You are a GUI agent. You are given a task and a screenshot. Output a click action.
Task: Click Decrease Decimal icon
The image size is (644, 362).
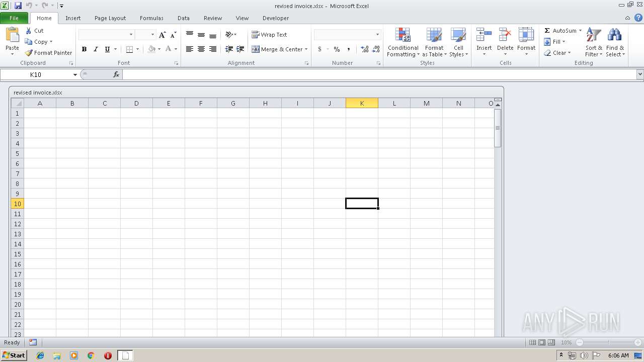[376, 49]
